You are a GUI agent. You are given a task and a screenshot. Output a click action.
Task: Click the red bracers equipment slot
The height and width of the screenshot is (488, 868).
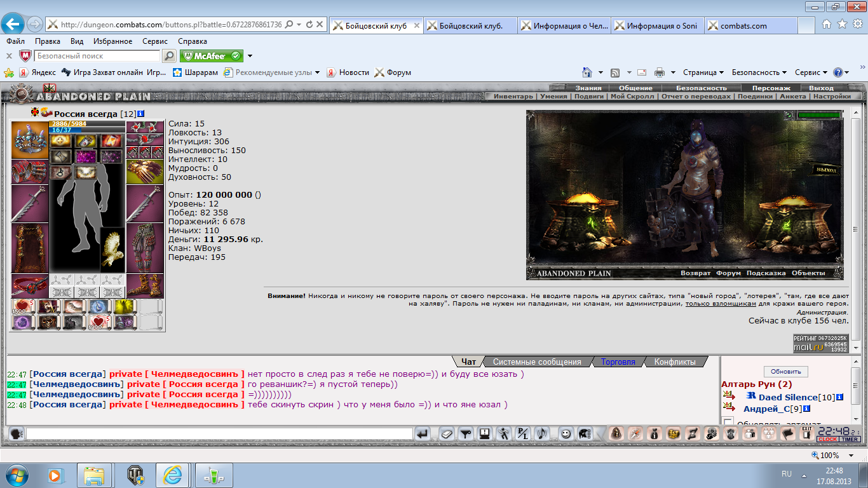30,172
